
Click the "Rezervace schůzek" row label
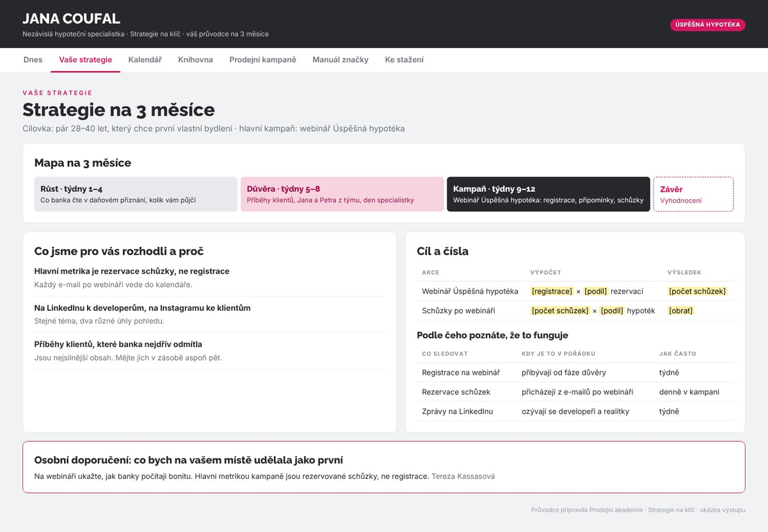pos(456,392)
